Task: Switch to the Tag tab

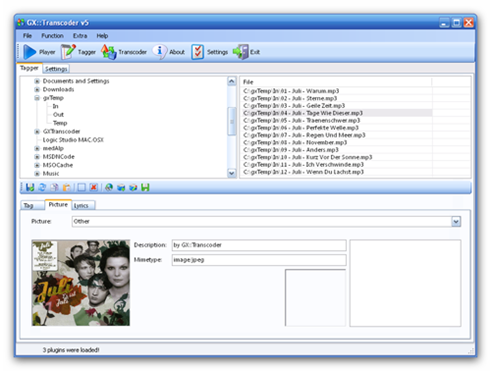Action: [x=32, y=205]
